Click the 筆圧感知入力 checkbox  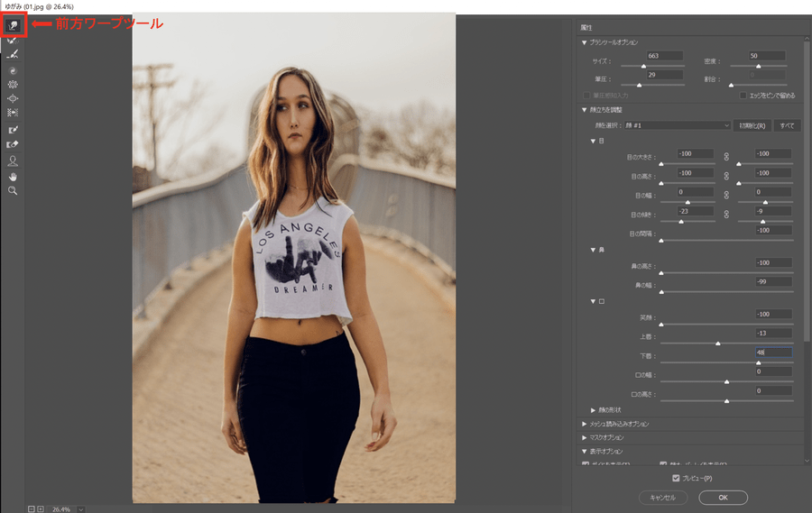[x=586, y=96]
